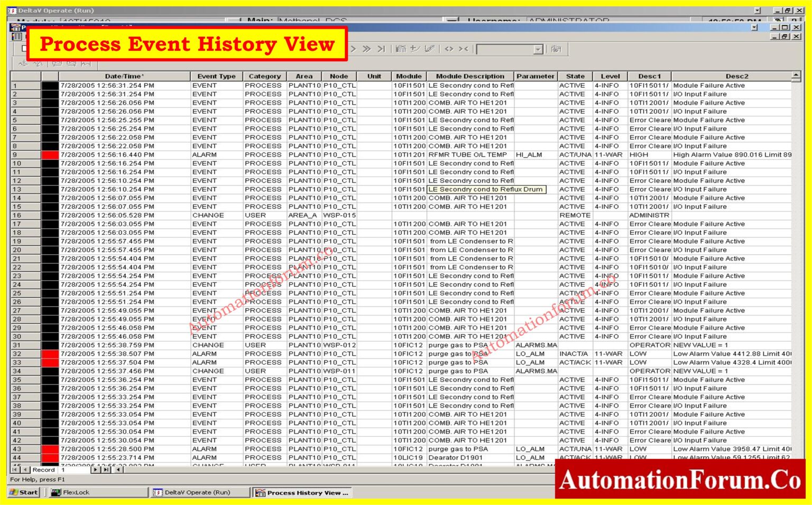The image size is (812, 505).
Task: Open the toolbar combo box dropdown arrow
Action: [x=538, y=50]
